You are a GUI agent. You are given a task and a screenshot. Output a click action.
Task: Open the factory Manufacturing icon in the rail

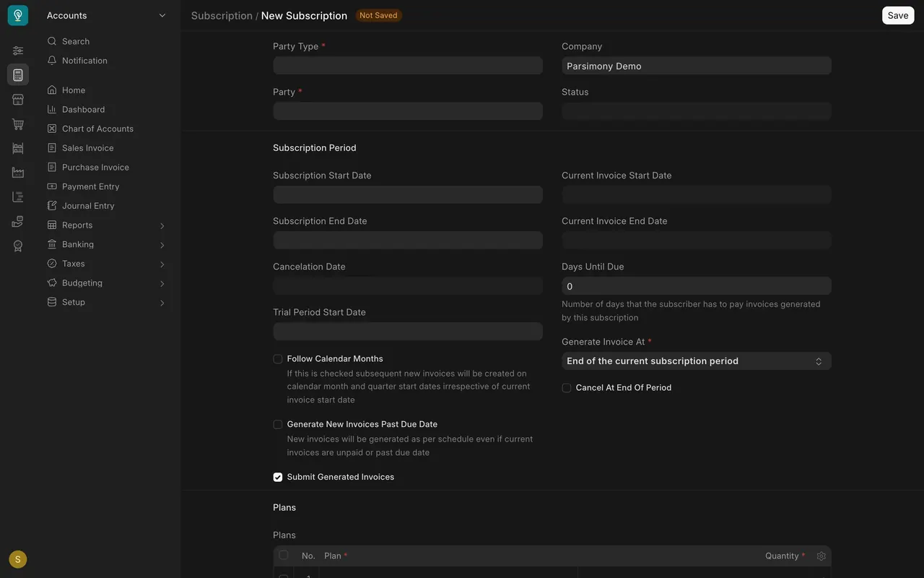pyautogui.click(x=18, y=173)
